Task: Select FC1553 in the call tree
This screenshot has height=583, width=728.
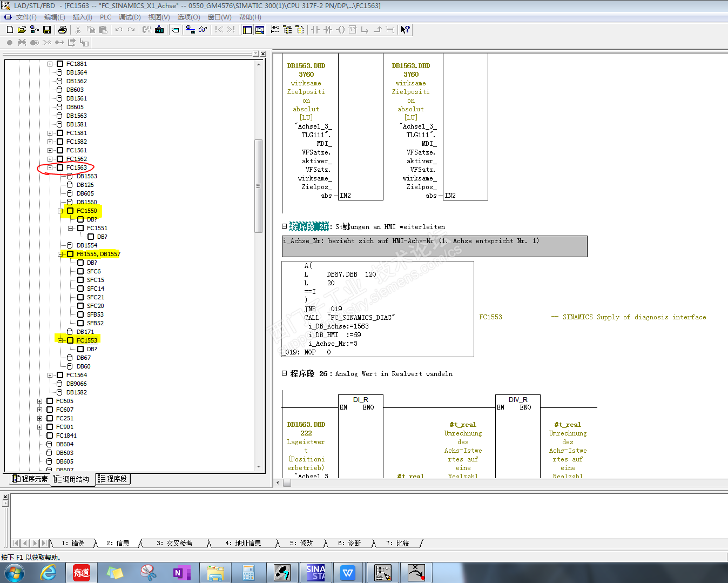Action: [x=87, y=340]
